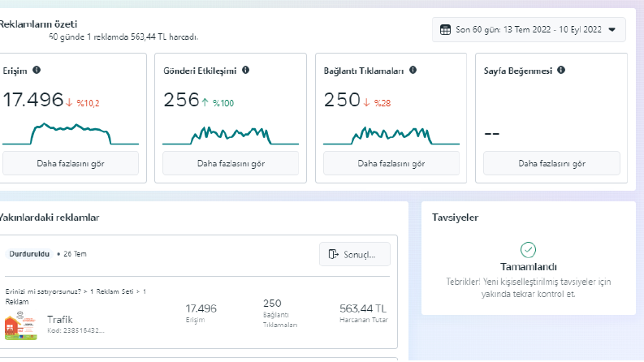This screenshot has height=362, width=644.
Task: Click Daha fazlasını gör under Gönderi Etkileşimi
Action: 231,163
